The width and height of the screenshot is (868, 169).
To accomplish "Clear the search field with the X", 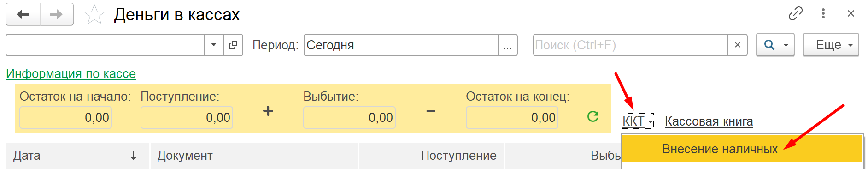I will (738, 45).
